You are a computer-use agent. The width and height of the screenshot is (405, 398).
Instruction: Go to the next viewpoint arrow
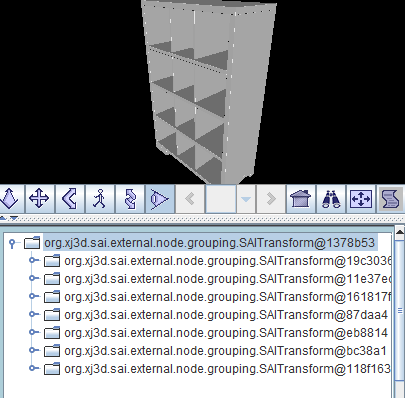[271, 199]
